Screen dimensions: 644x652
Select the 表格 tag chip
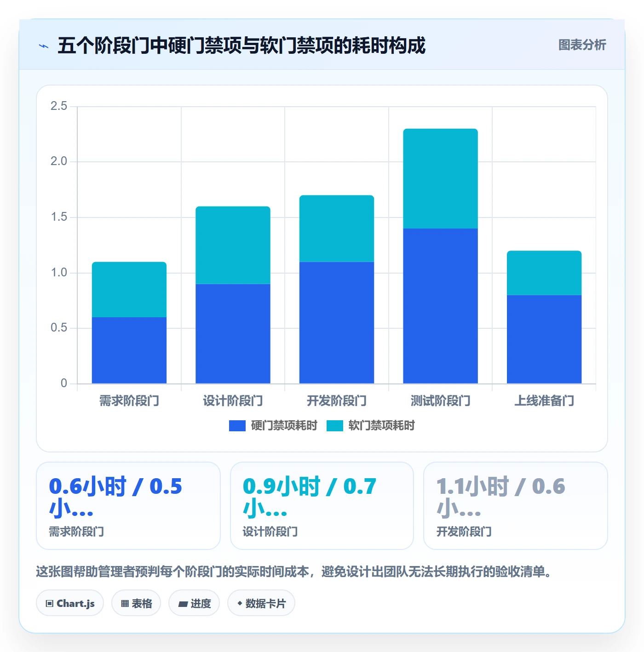(x=136, y=603)
